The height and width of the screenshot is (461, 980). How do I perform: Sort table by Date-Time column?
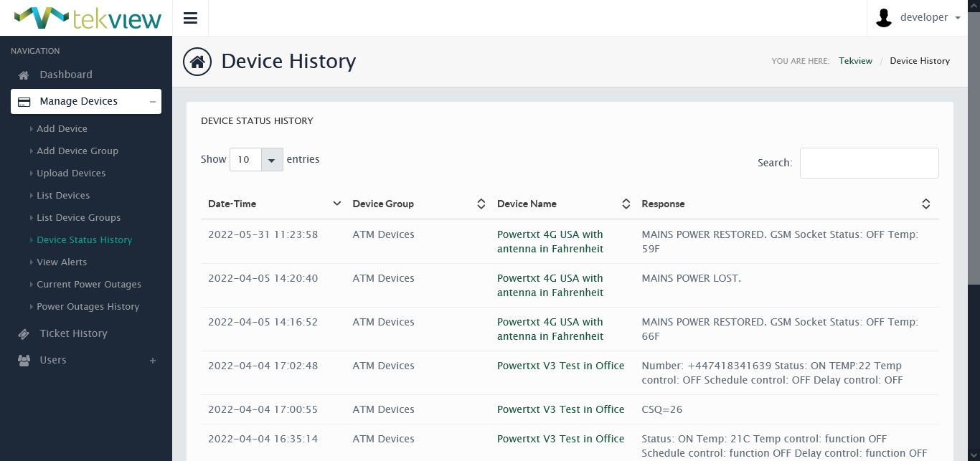[336, 204]
